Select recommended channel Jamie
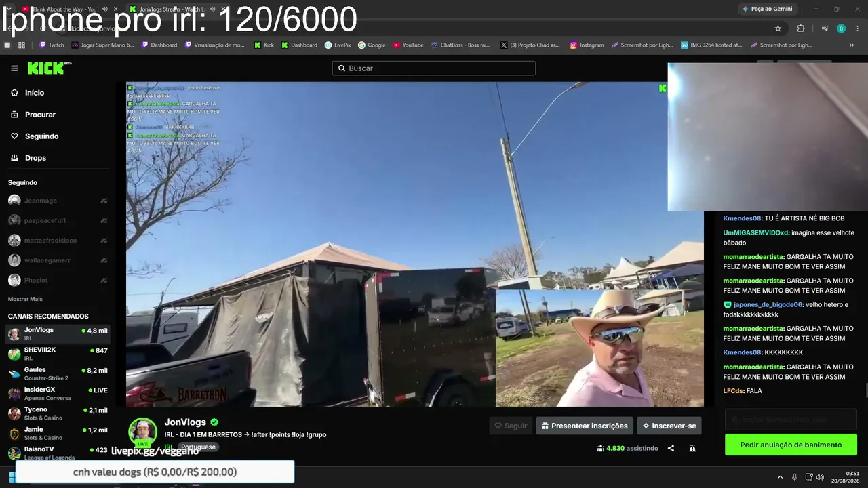 [x=56, y=433]
